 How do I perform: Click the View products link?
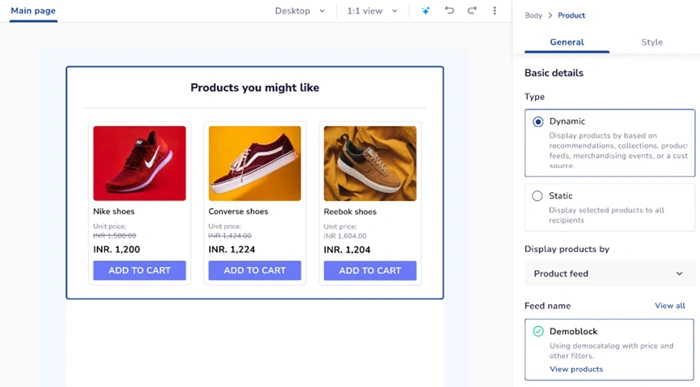coord(576,369)
